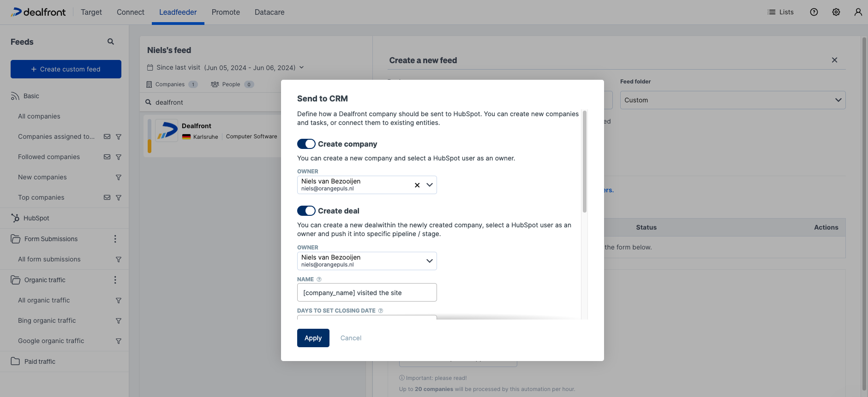
Task: Click the NAME field help icon
Action: click(x=319, y=279)
